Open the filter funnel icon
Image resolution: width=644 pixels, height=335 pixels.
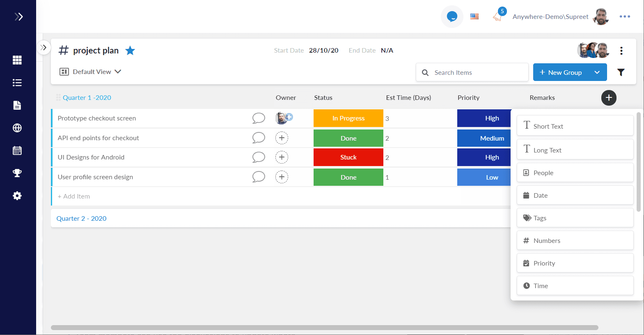[621, 72]
